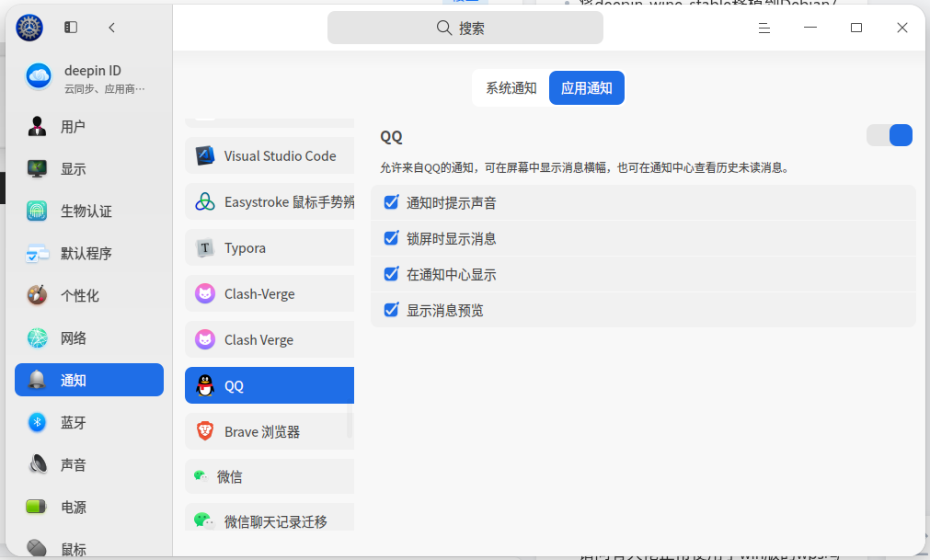Select Clash Verge (no hyphen) app entry
This screenshot has width=930, height=560.
coord(270,339)
